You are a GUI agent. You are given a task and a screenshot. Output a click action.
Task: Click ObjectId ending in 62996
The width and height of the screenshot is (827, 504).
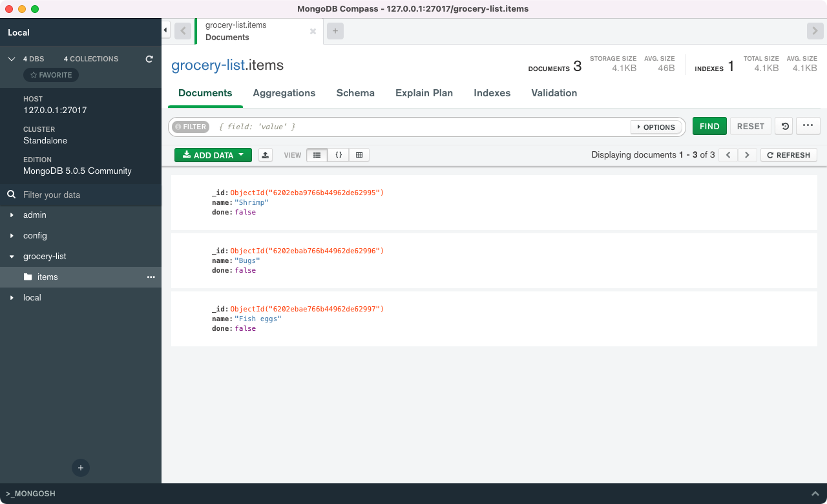pyautogui.click(x=307, y=251)
